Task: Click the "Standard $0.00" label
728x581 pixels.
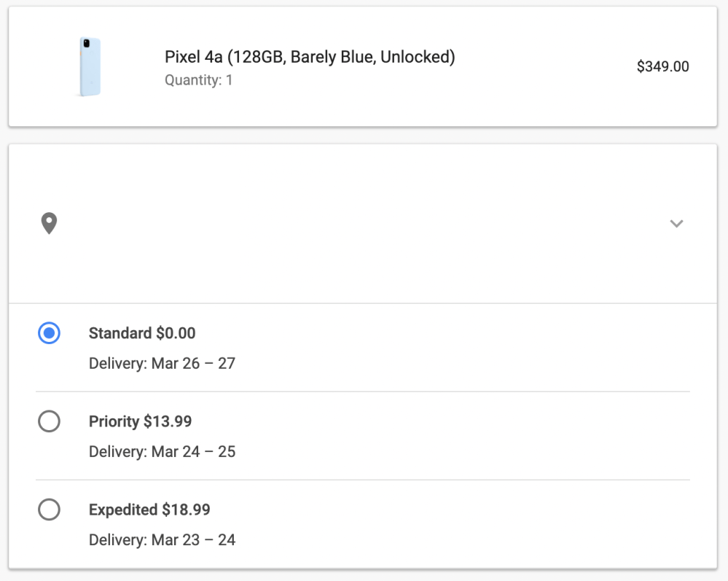Action: pyautogui.click(x=142, y=333)
